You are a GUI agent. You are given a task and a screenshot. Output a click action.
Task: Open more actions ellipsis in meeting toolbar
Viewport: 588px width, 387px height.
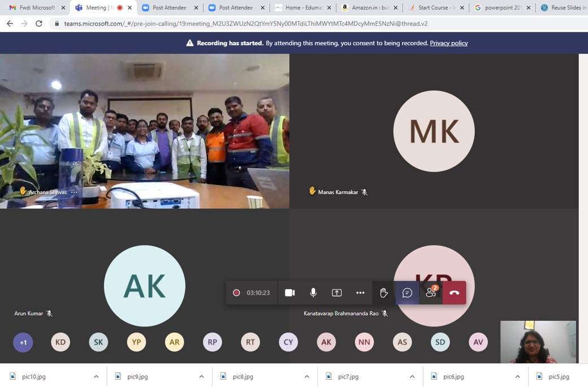click(360, 293)
